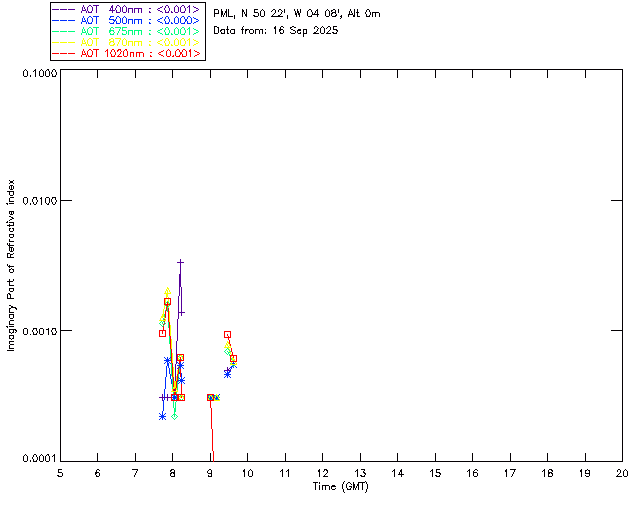640x512 pixels.
Task: Click the AOT 675nm legend entry
Action: tap(126, 31)
